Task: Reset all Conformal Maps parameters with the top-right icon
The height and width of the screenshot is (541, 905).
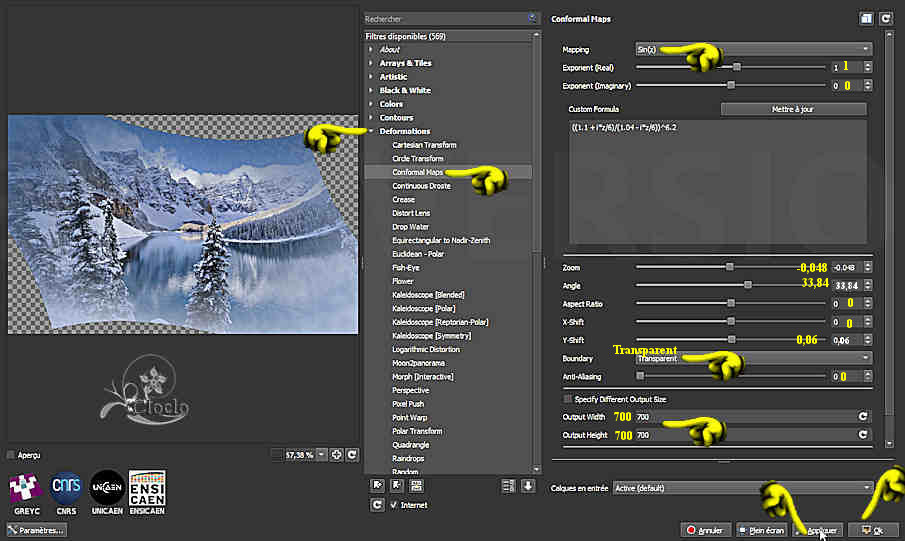Action: (885, 19)
